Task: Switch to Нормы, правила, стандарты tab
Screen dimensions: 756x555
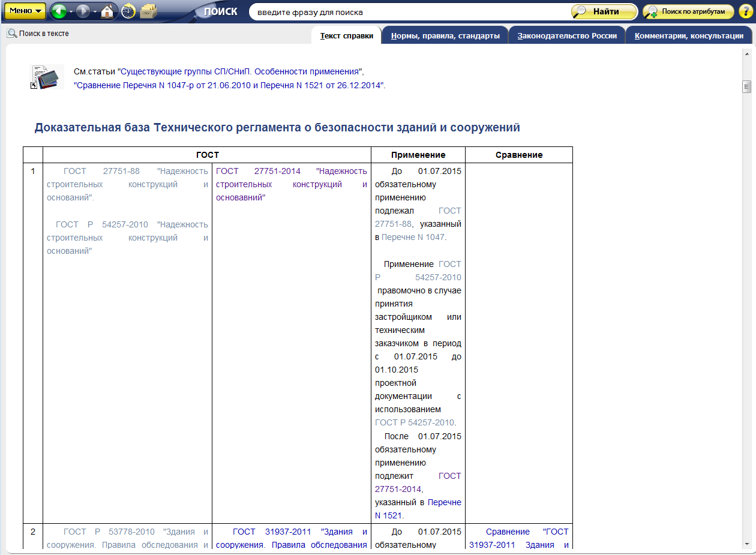Action: pyautogui.click(x=445, y=35)
